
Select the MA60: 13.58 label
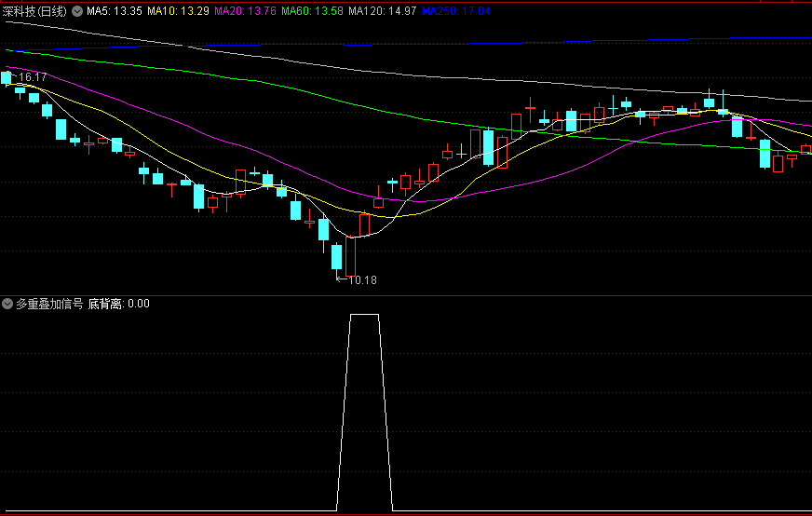point(312,11)
